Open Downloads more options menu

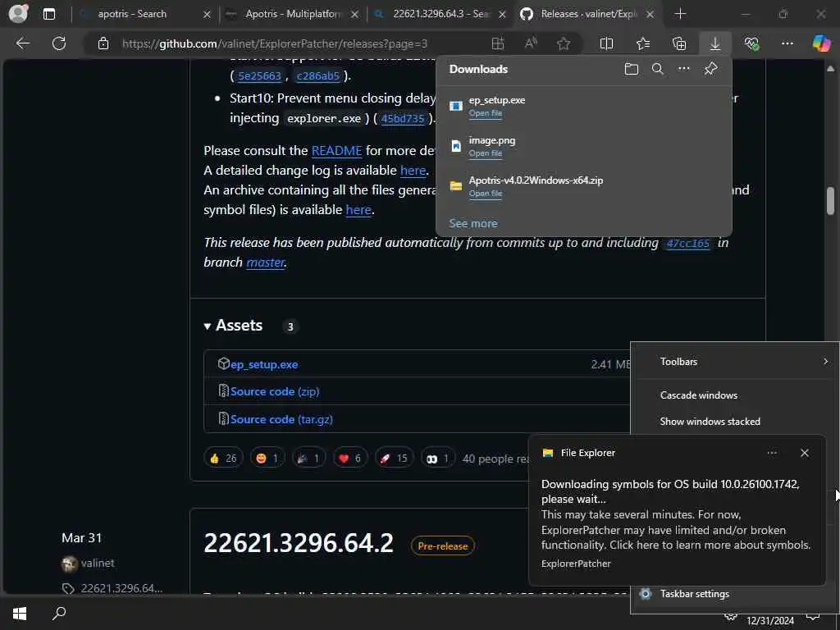click(x=683, y=69)
